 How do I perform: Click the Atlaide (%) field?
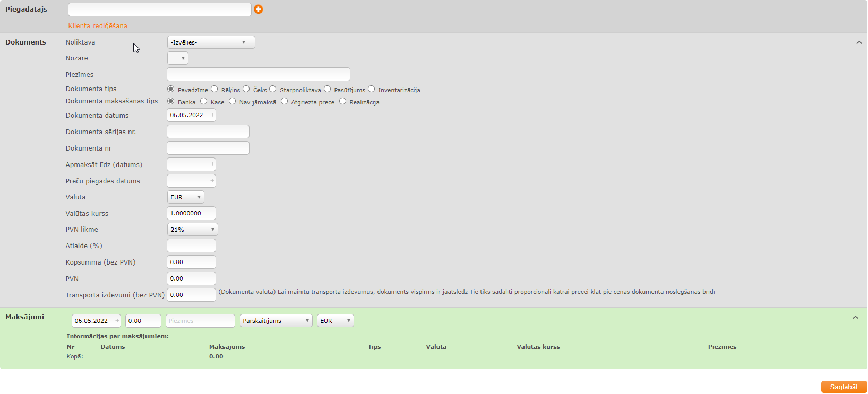(191, 246)
